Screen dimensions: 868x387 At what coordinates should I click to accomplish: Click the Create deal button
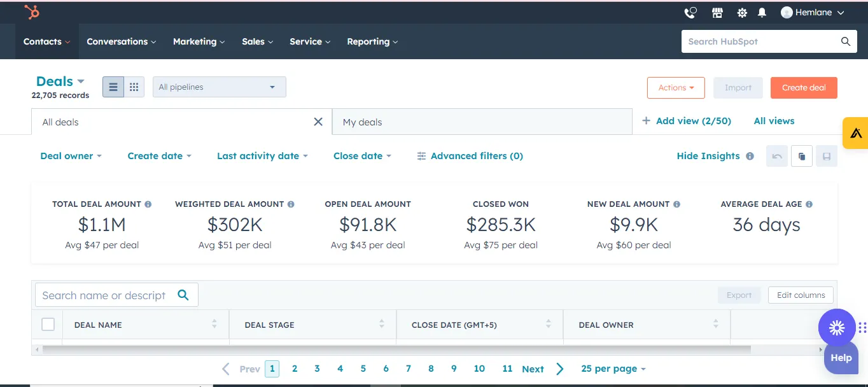803,88
